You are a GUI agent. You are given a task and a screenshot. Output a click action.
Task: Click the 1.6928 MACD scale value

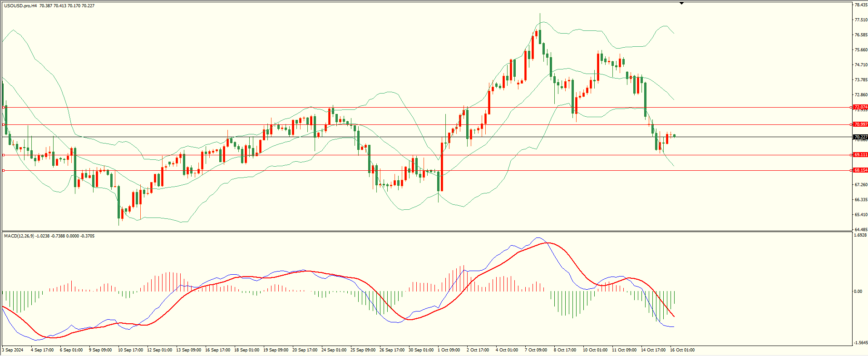[861, 235]
